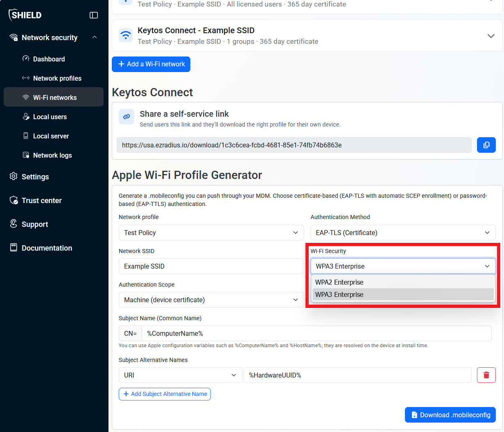504x432 pixels.
Task: Click the Settings gear icon
Action: [14, 176]
